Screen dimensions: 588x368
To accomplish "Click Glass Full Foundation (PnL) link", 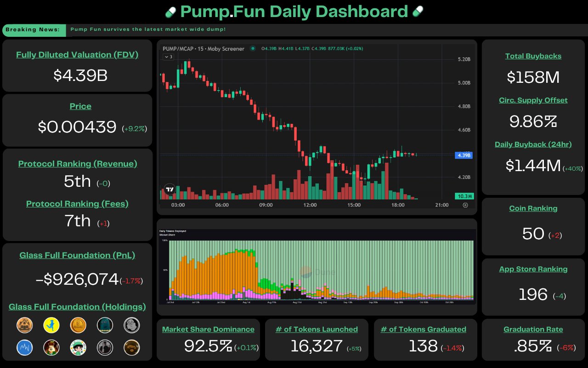I will (x=77, y=255).
